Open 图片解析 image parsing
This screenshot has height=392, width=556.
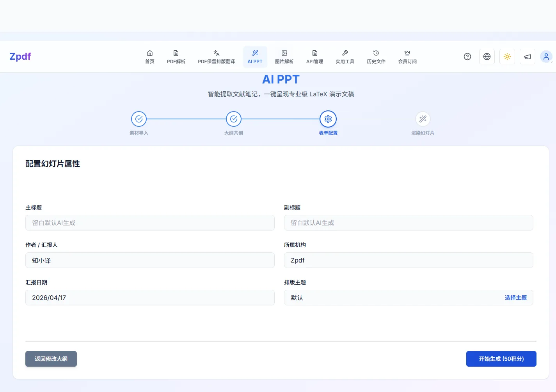pos(284,57)
